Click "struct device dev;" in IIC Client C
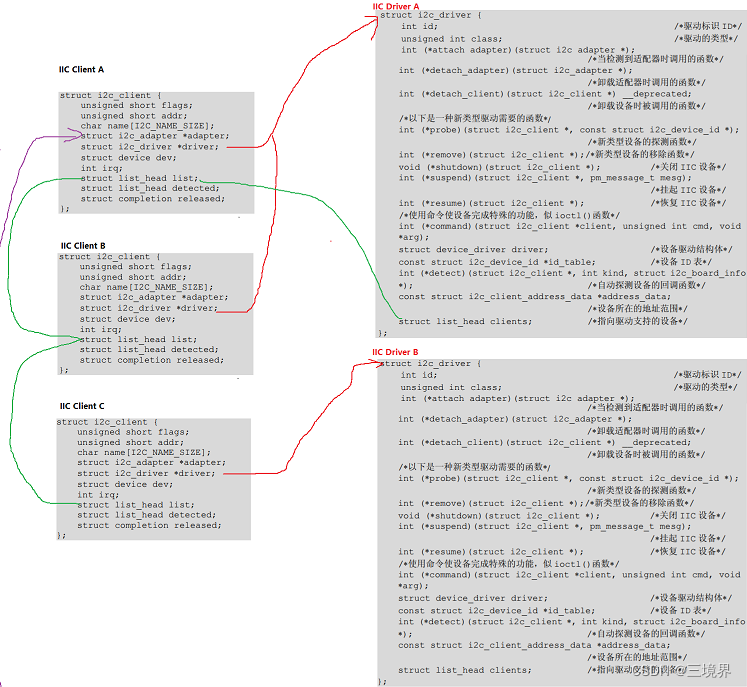747x687 pixels. [x=125, y=485]
